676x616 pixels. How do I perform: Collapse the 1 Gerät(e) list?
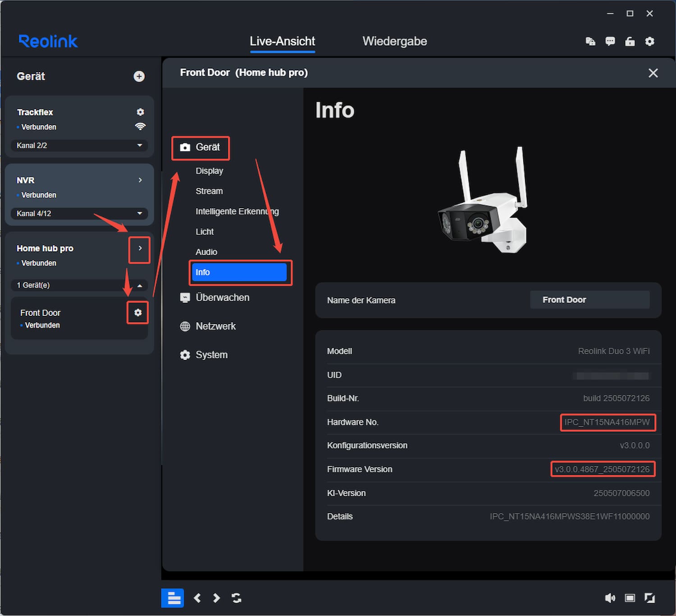point(79,285)
